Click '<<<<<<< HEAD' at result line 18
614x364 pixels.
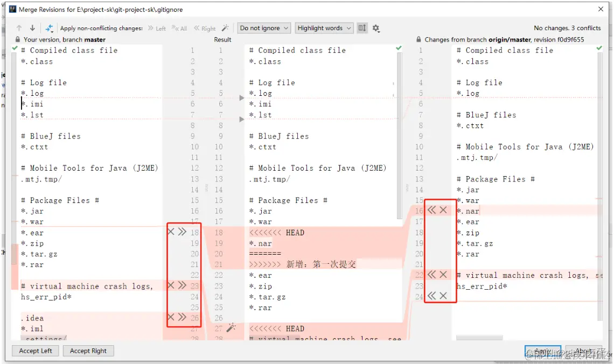coord(276,233)
